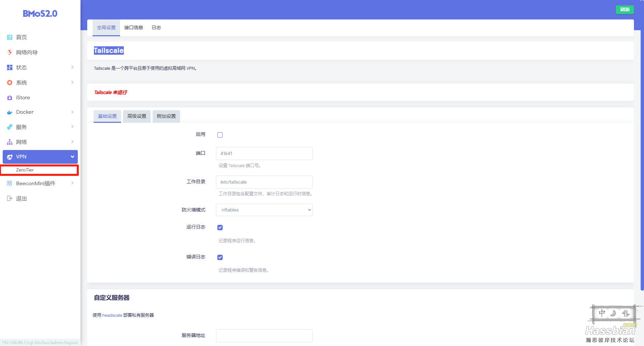Viewport: 644px width, 346px height.
Task: Click the 退出 logout icon
Action: pos(10,198)
